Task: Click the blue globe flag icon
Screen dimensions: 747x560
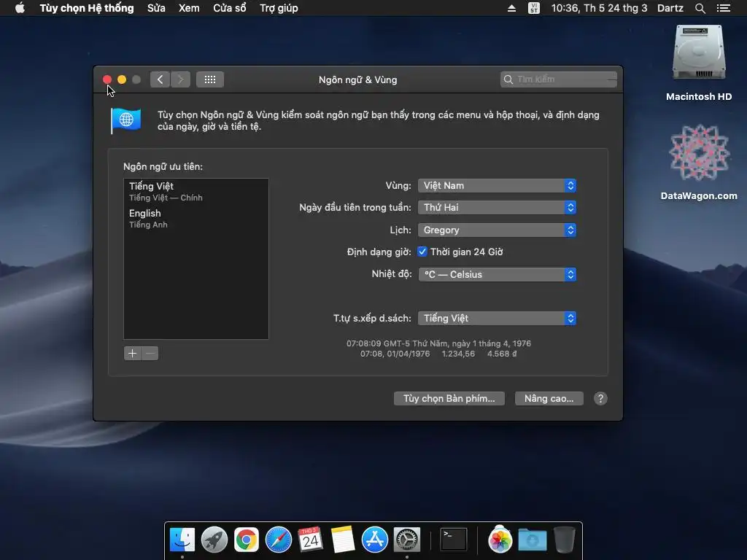Action: pos(126,120)
